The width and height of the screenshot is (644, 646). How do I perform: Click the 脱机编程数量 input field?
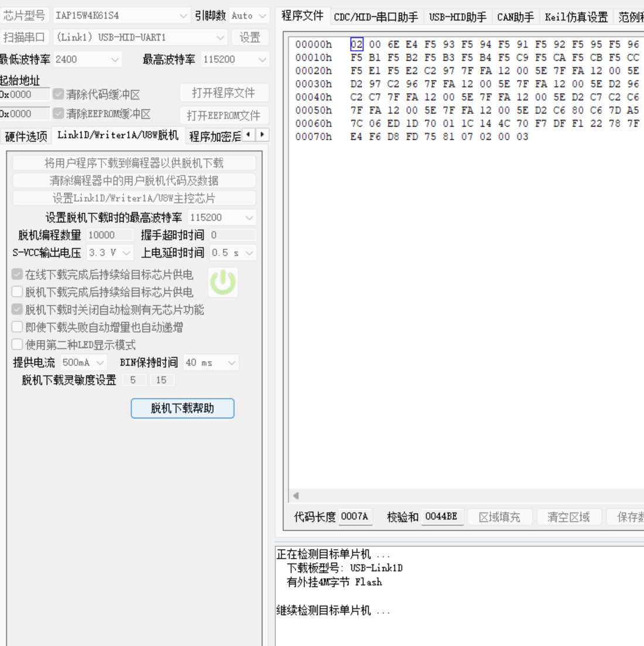point(109,235)
